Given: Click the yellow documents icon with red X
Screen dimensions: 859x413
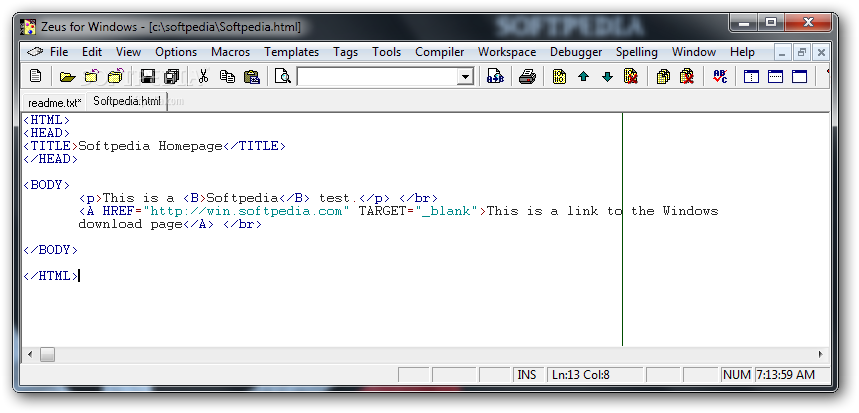Looking at the screenshot, I should [687, 76].
